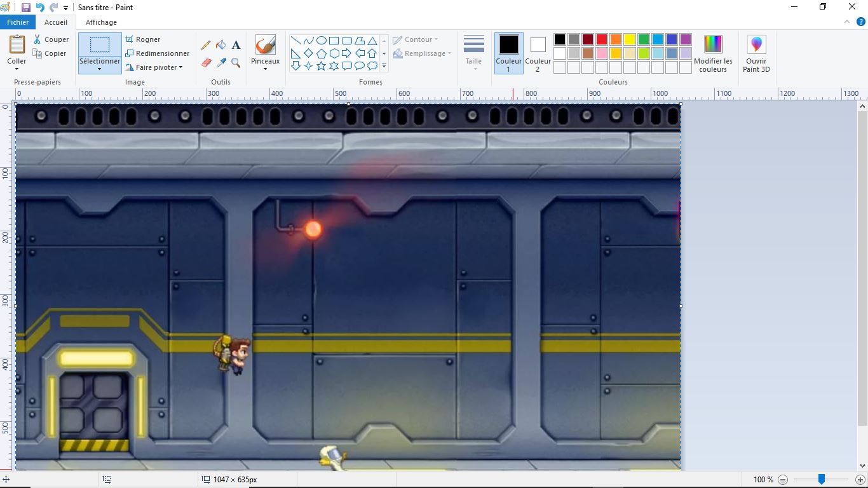The width and height of the screenshot is (868, 488).
Task: Pick the Up arrow shape
Action: [x=372, y=53]
